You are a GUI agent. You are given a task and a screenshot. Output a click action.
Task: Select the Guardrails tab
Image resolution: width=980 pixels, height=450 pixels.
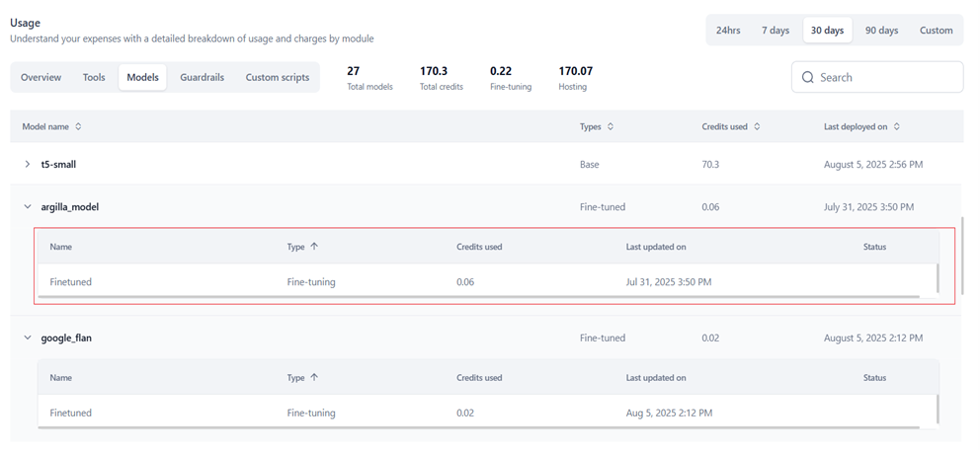(202, 77)
